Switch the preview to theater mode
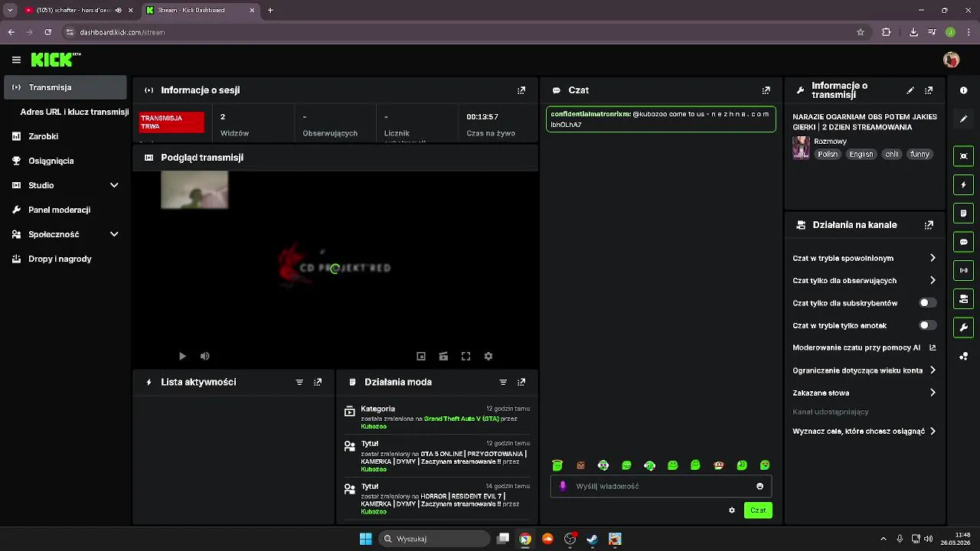The image size is (980, 551). [443, 356]
